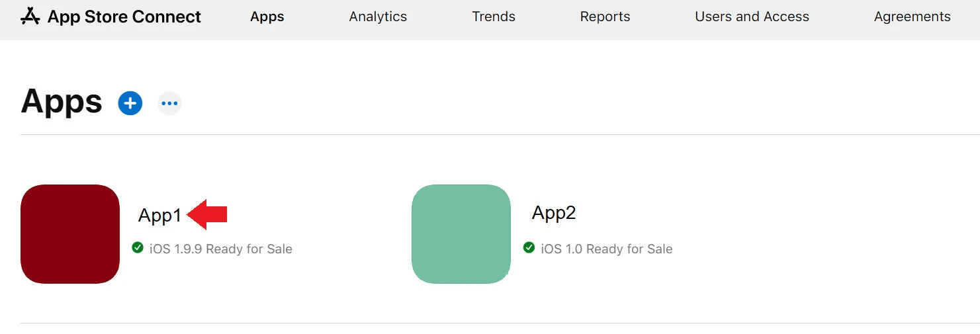Switch to the Analytics tab
Viewport: 980px width, 334px height.
coord(378,17)
